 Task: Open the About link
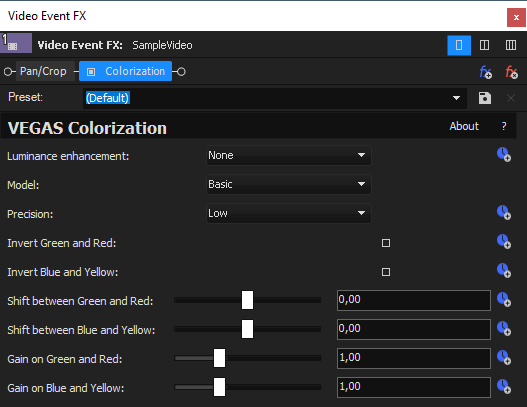[x=464, y=126]
